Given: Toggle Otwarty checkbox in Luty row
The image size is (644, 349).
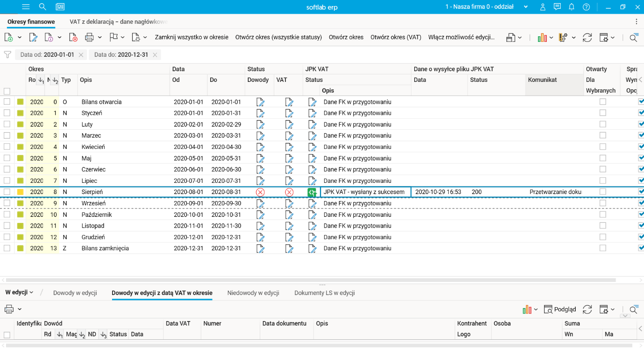Looking at the screenshot, I should pos(603,124).
